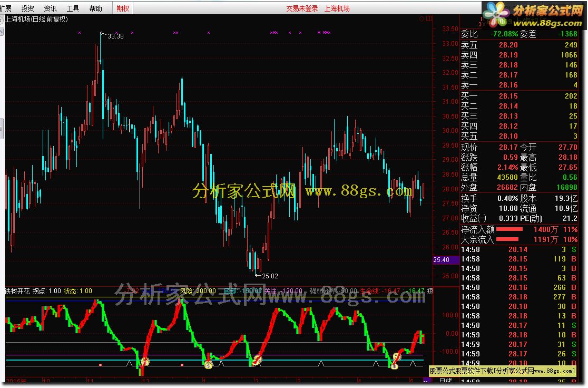
Task: Click the money-bag signal marker near month 1
Action: coord(208,364)
